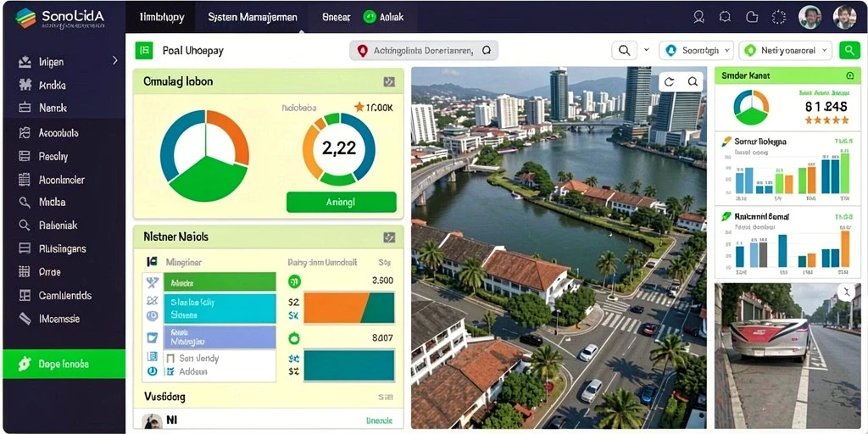The height and width of the screenshot is (434, 868).
Task: Select the purple Maragiro row
Action: (220, 337)
